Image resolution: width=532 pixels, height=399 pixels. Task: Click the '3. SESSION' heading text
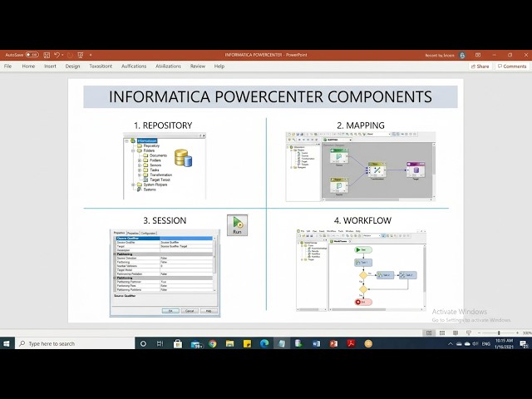165,220
